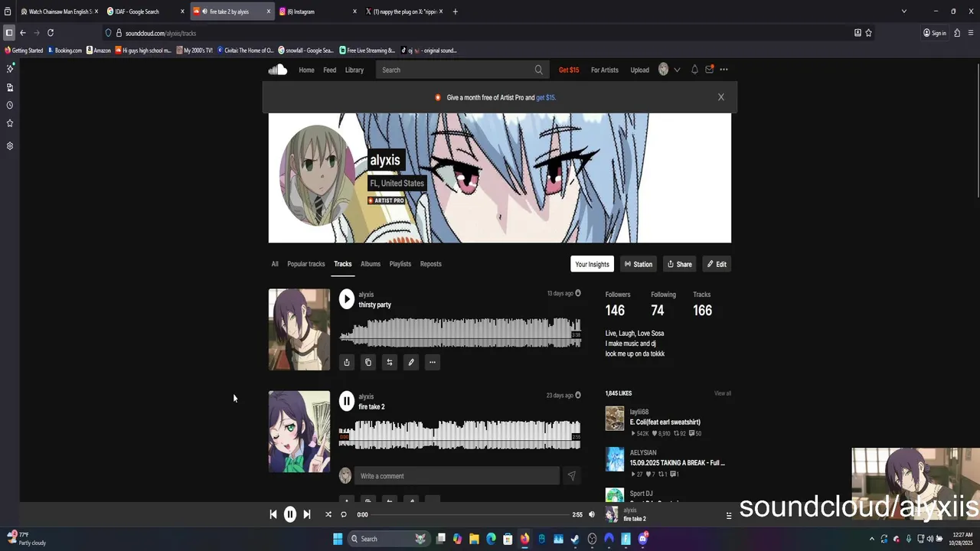Switch to the Playlists tab
980x551 pixels.
(x=400, y=264)
